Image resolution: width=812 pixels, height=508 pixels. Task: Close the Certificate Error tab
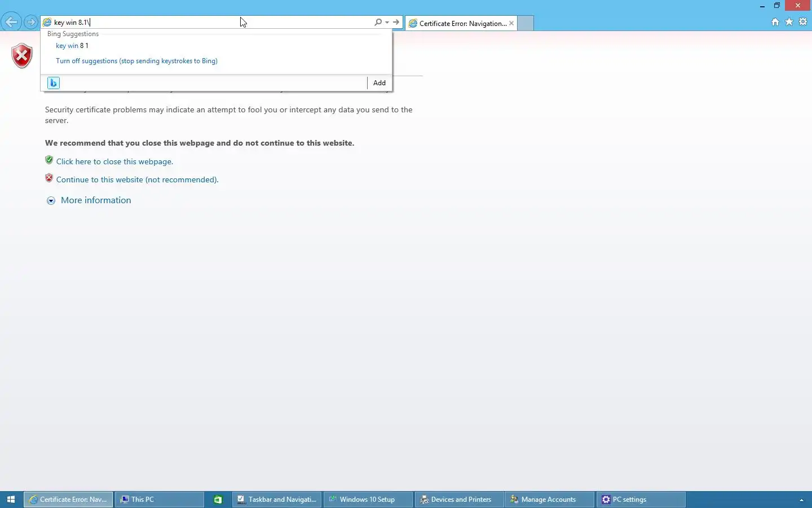(x=511, y=23)
